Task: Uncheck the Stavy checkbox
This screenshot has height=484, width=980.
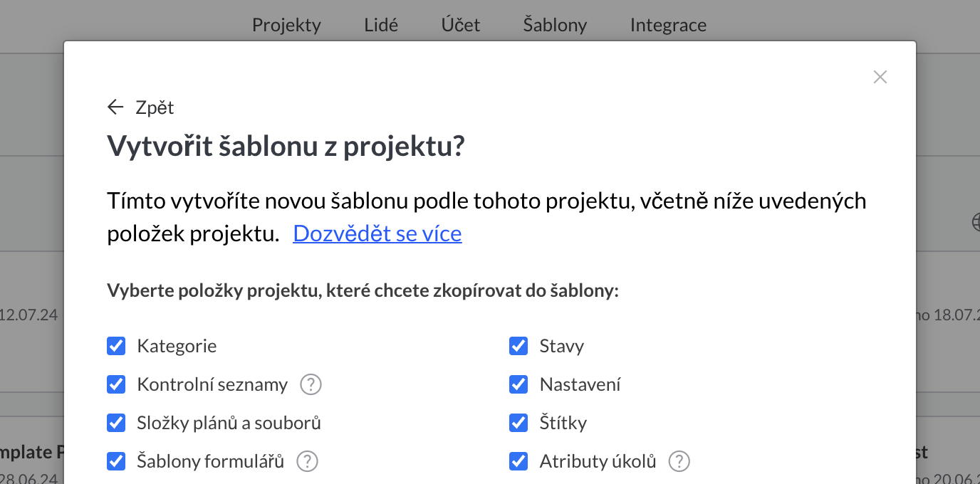Action: (518, 347)
